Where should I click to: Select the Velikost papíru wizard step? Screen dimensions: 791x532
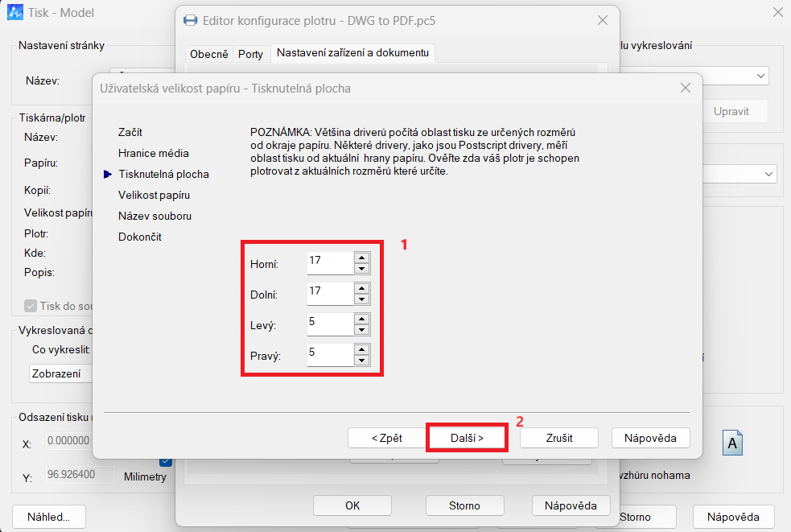point(154,195)
